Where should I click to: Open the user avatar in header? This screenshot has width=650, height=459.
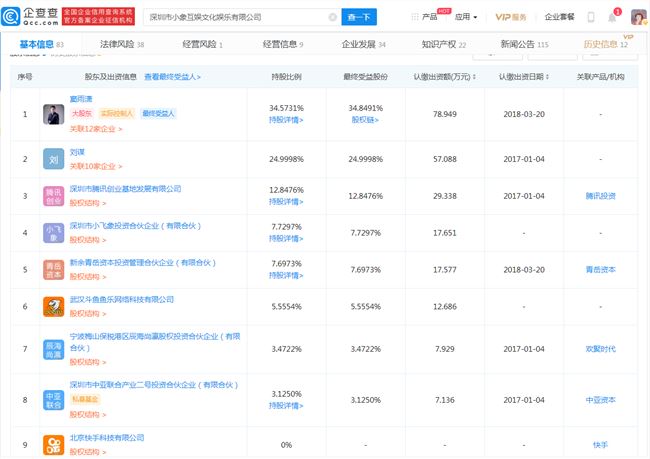pyautogui.click(x=639, y=17)
